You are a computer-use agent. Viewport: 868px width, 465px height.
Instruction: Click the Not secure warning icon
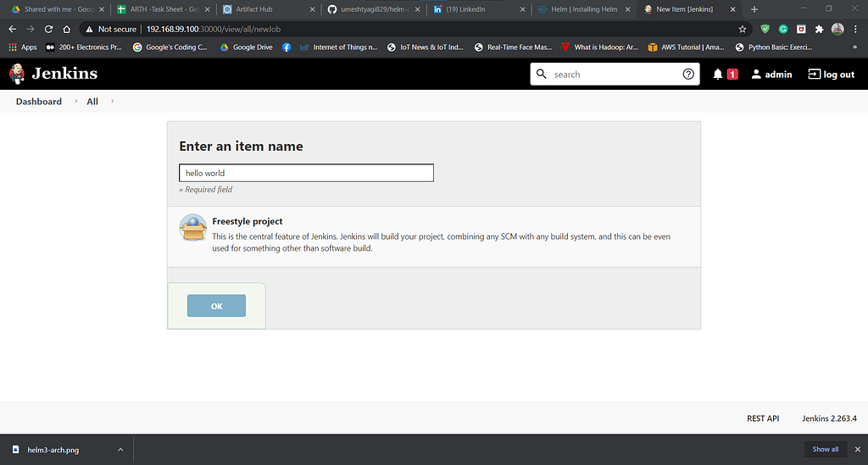89,30
